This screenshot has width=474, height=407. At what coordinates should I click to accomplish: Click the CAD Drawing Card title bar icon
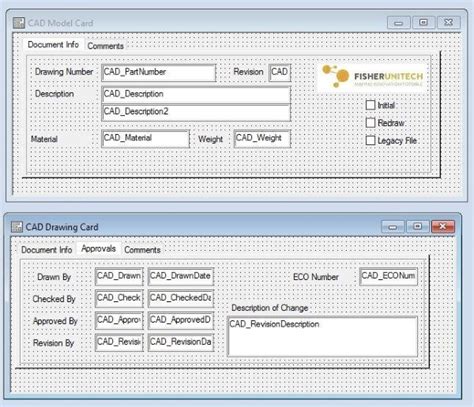(x=17, y=227)
